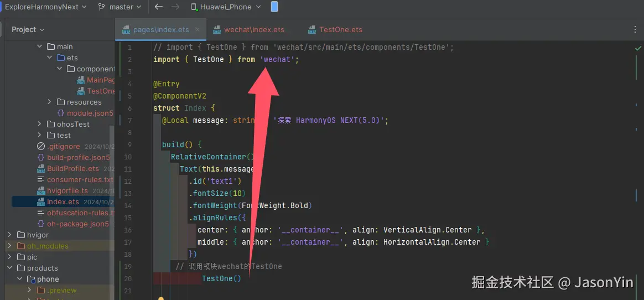Navigate back with the left arrow
Screen dimensions: 644x300
159,7
